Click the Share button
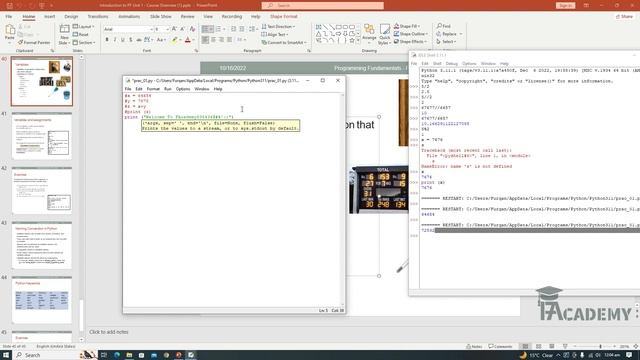This screenshot has height=360, width=640. [624, 16]
